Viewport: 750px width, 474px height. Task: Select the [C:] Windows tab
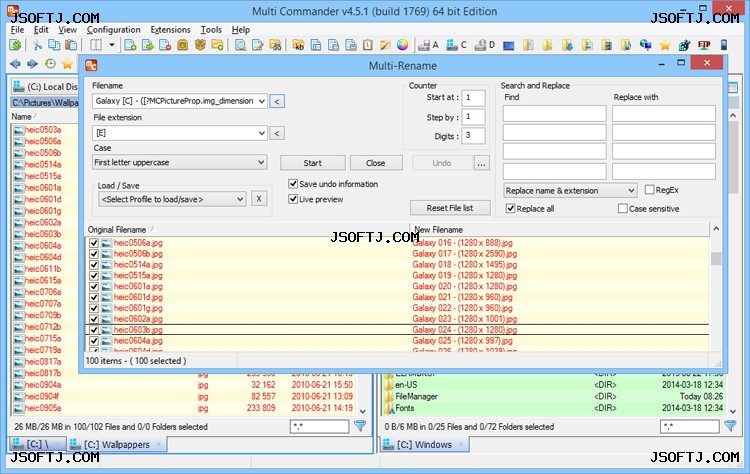[x=424, y=444]
